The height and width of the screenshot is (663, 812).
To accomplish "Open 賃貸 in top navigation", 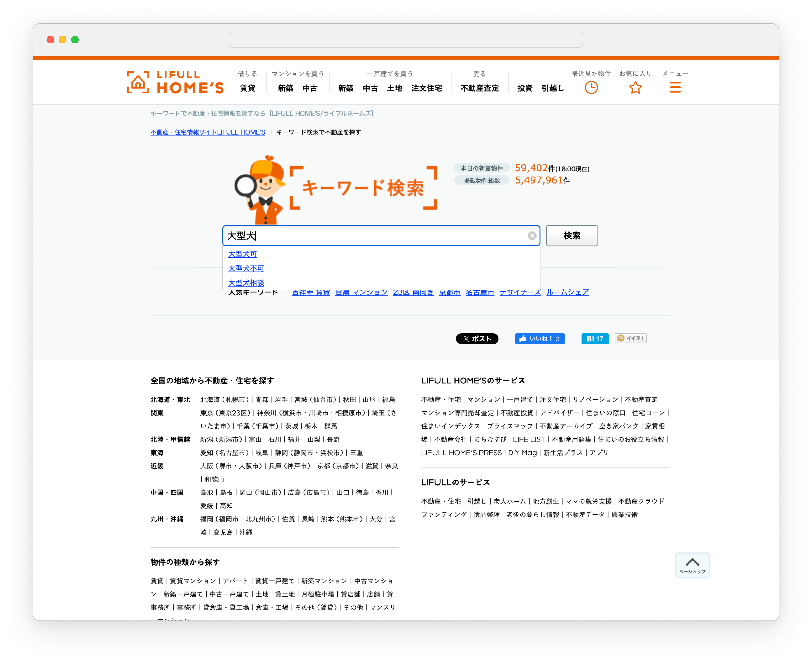I will (247, 88).
